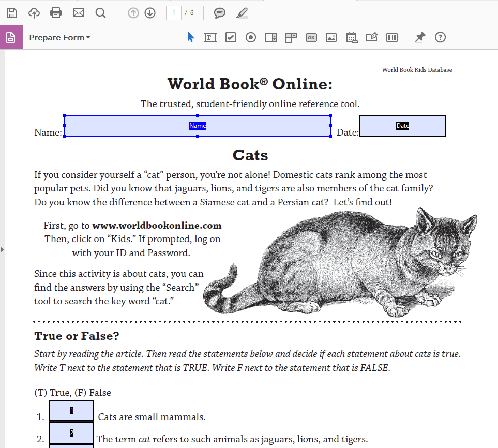Send file by email envelope icon
This screenshot has height=448, width=498.
point(79,13)
